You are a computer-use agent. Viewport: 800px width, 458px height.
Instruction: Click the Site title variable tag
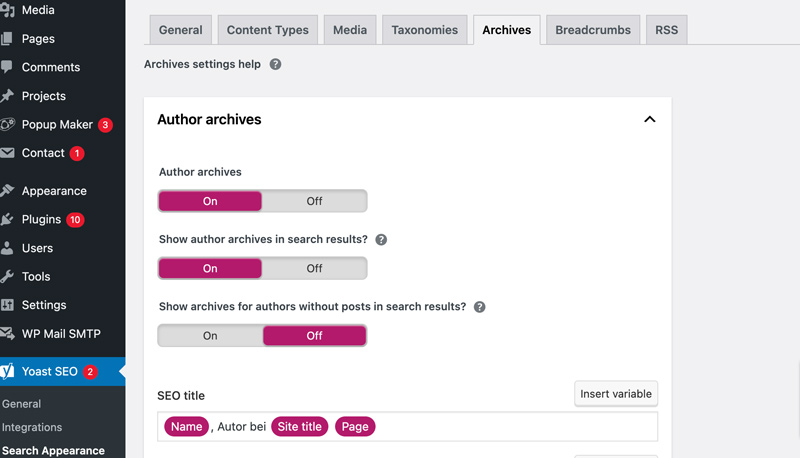299,427
